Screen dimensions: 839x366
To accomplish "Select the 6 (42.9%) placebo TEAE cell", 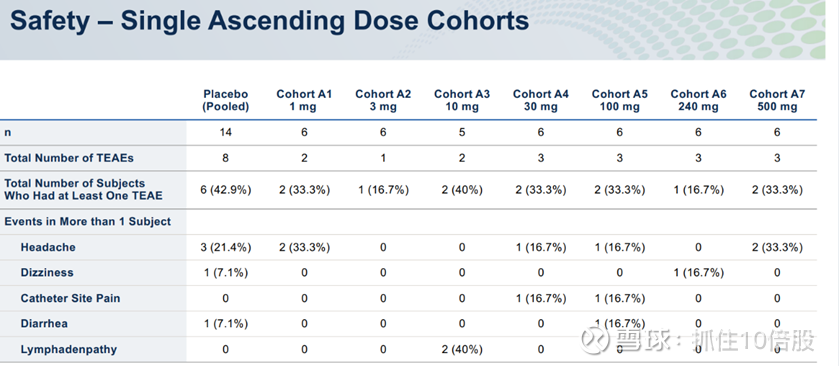I will [x=225, y=189].
